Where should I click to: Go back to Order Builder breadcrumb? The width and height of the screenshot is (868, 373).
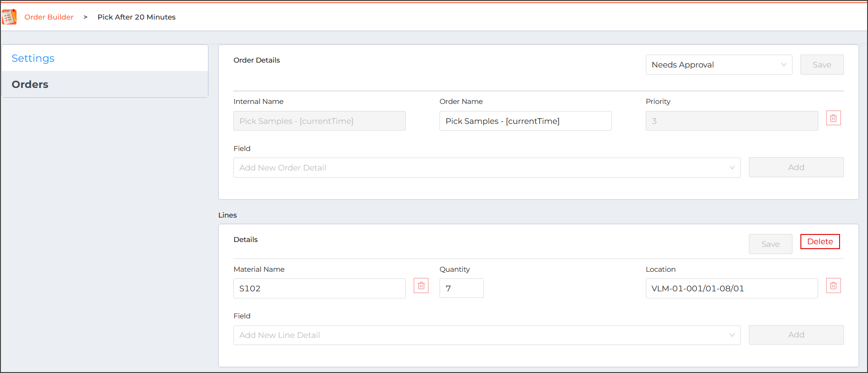tap(49, 17)
